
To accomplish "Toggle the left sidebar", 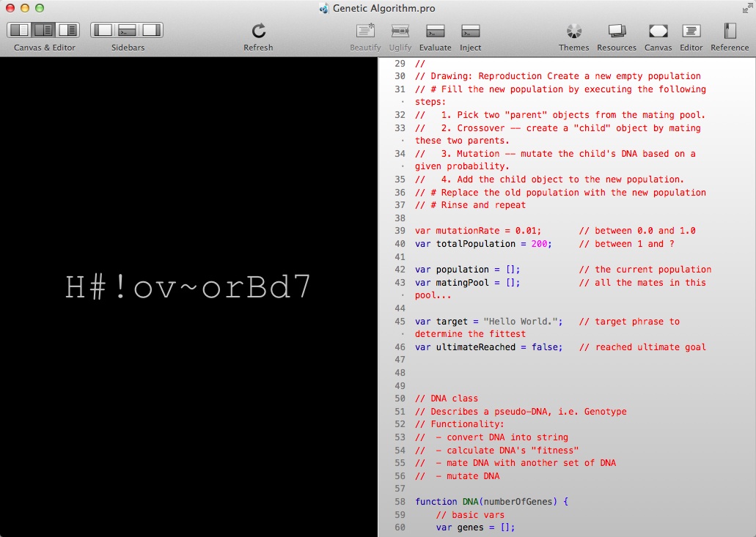I will tap(103, 30).
